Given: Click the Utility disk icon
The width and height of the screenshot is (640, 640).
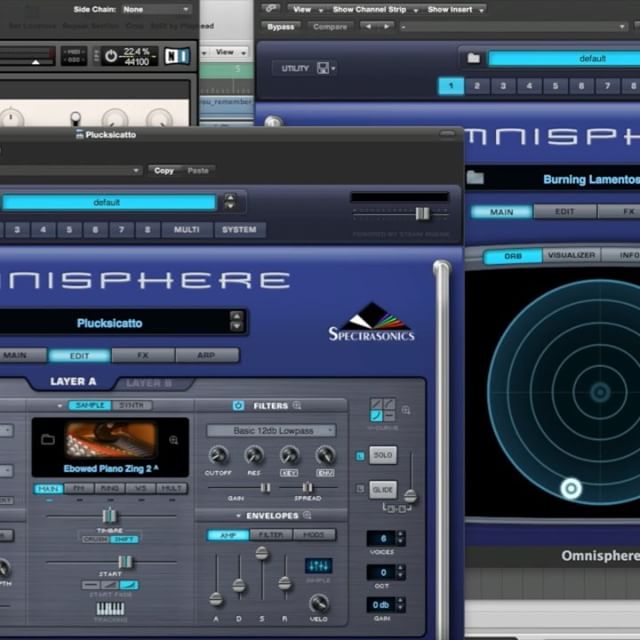Looking at the screenshot, I should (323, 68).
